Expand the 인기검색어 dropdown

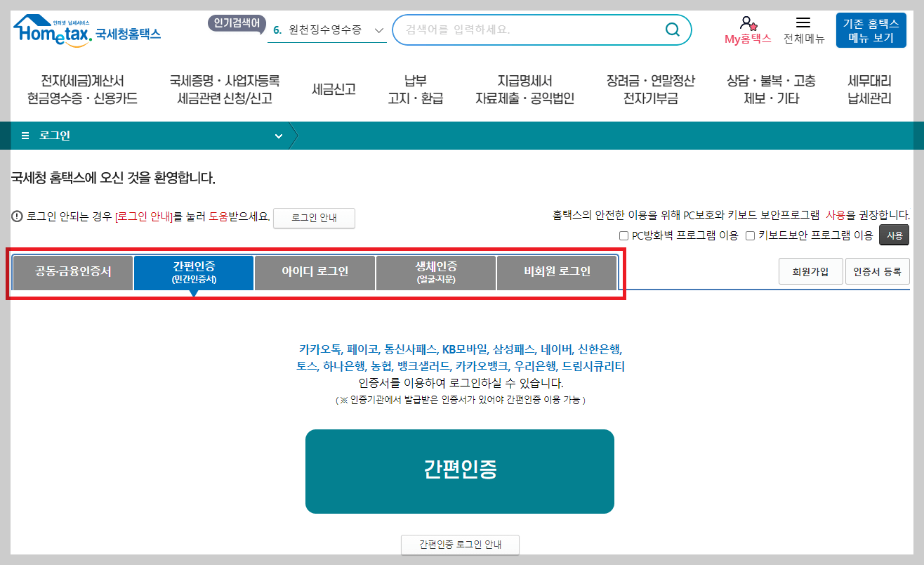(379, 31)
